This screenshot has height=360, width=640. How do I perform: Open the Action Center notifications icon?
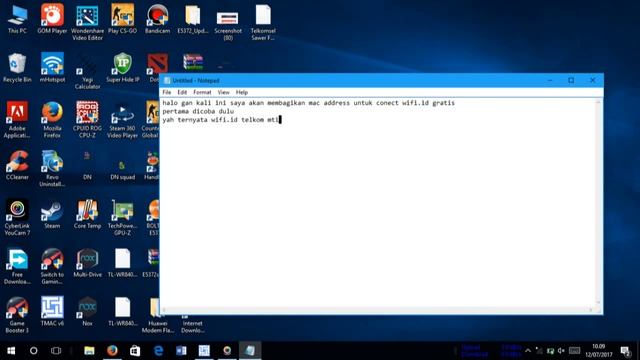point(625,351)
